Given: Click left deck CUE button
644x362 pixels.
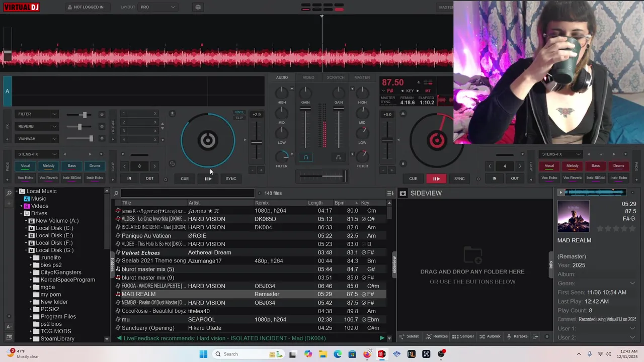Looking at the screenshot, I should tap(185, 178).
